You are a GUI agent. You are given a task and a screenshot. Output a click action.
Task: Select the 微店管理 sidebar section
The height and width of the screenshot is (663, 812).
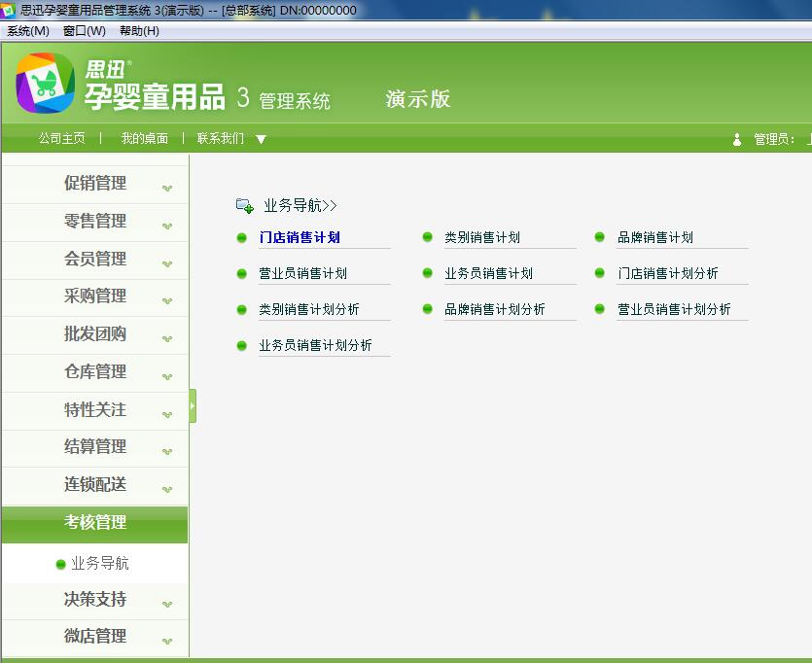94,637
